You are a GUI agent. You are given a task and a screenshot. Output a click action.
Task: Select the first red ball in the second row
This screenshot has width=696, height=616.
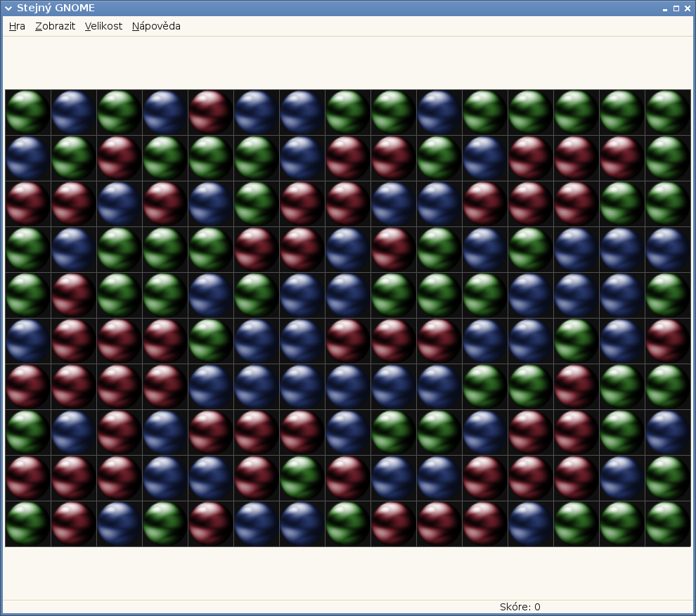(x=120, y=158)
